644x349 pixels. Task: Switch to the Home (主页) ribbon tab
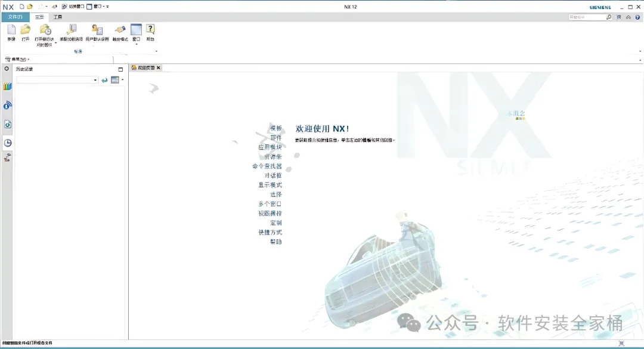click(39, 17)
